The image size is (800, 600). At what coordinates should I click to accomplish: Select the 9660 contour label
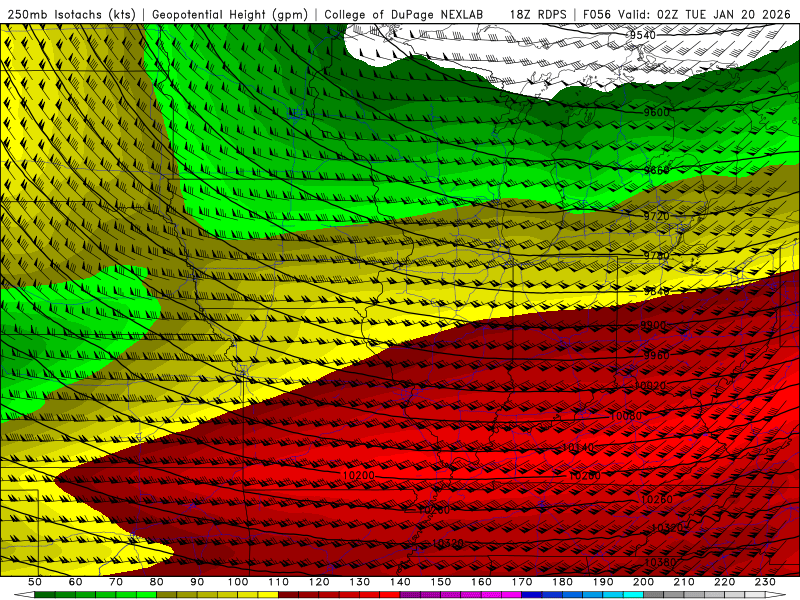(x=656, y=170)
